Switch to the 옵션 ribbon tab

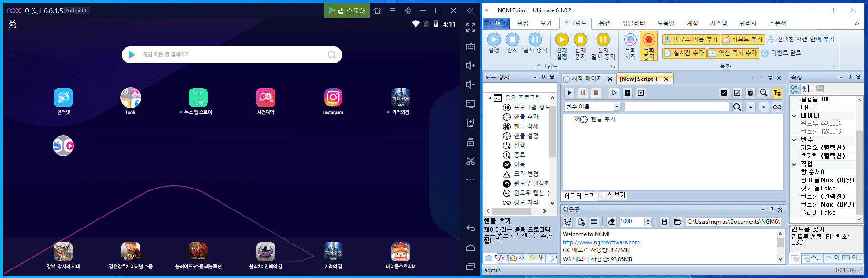[605, 23]
